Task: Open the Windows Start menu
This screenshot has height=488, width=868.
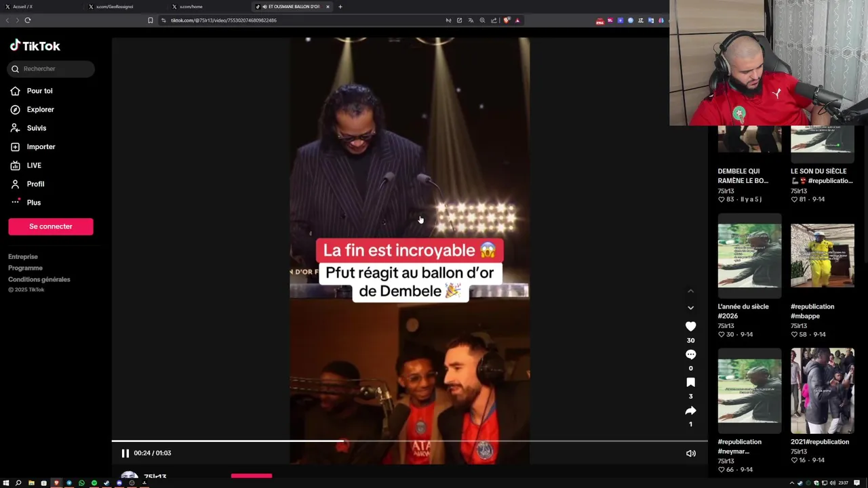Action: click(6, 483)
